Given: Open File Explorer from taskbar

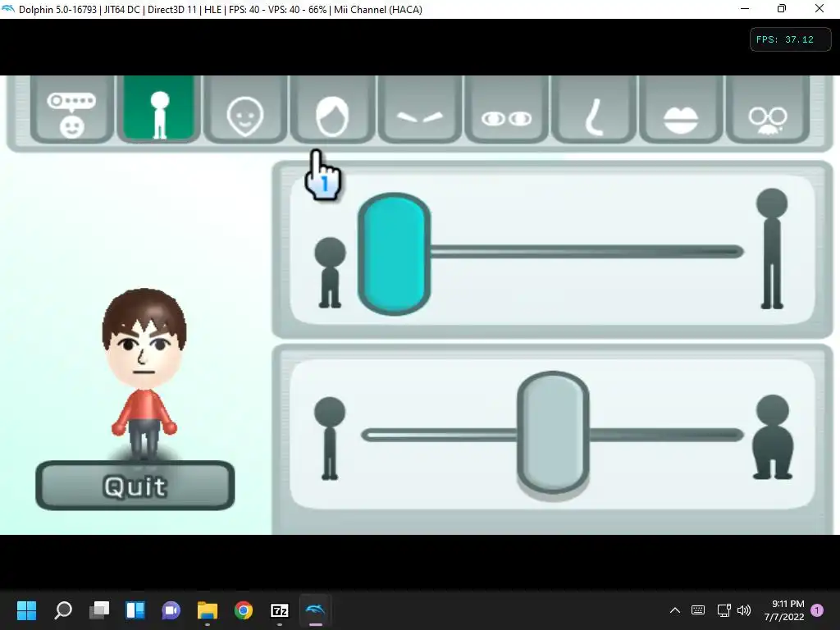Looking at the screenshot, I should pos(208,610).
